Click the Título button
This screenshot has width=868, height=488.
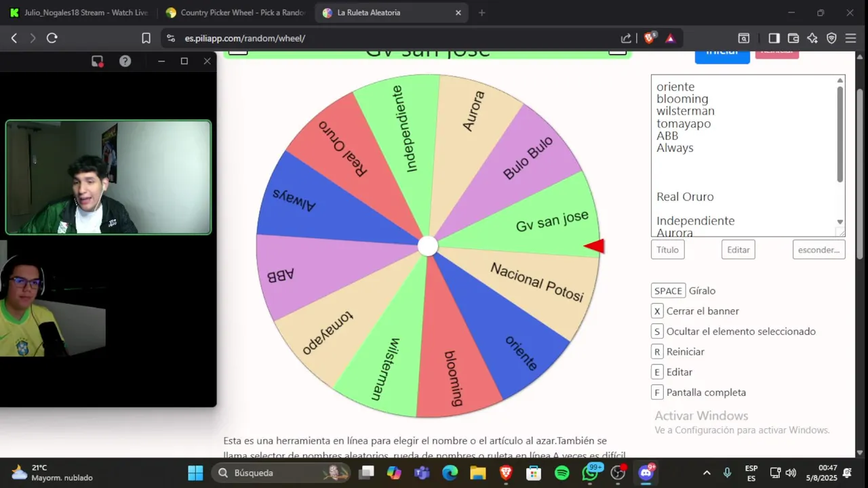pos(667,249)
